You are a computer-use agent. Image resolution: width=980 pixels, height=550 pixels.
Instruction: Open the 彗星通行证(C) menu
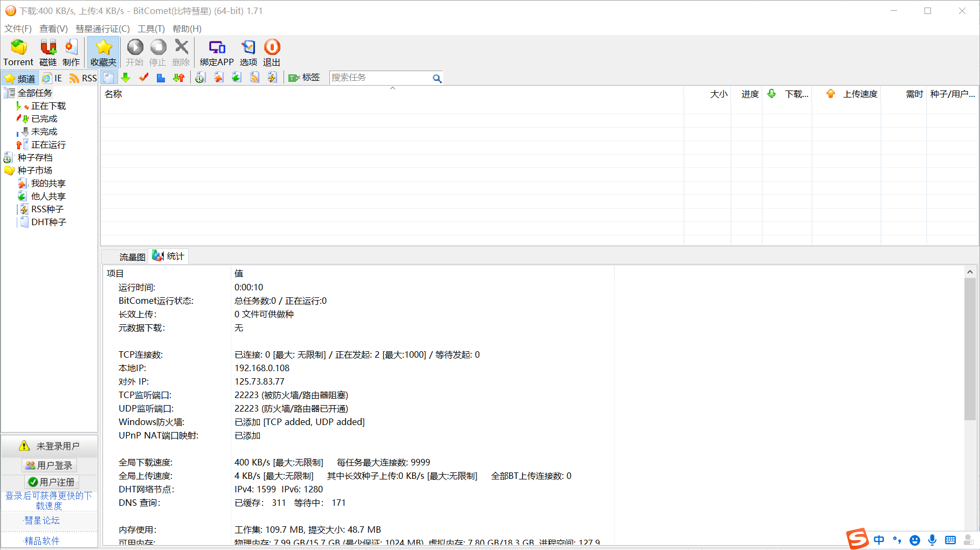pyautogui.click(x=102, y=29)
